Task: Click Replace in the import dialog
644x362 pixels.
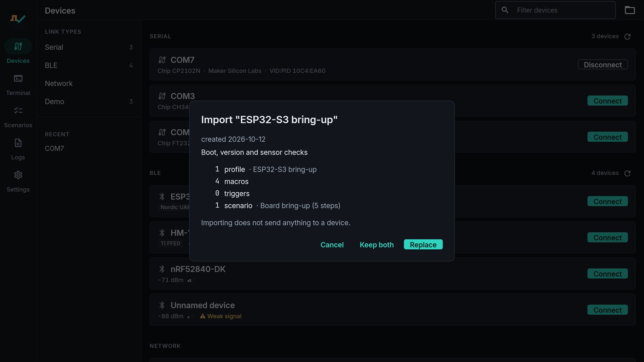Action: [423, 245]
